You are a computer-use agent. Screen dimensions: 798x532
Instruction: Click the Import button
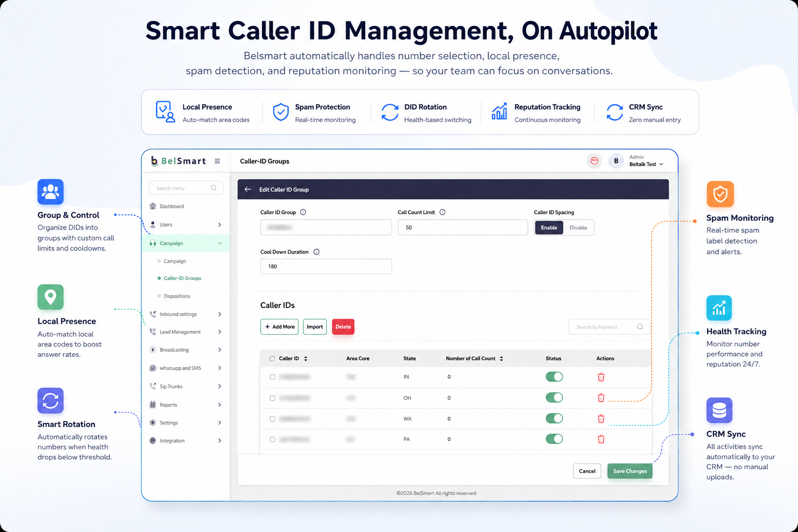[x=315, y=327]
